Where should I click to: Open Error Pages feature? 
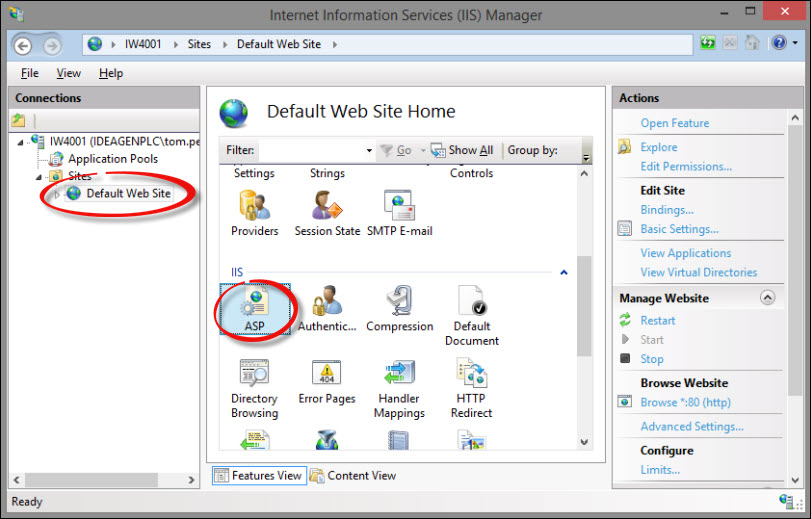(x=327, y=382)
